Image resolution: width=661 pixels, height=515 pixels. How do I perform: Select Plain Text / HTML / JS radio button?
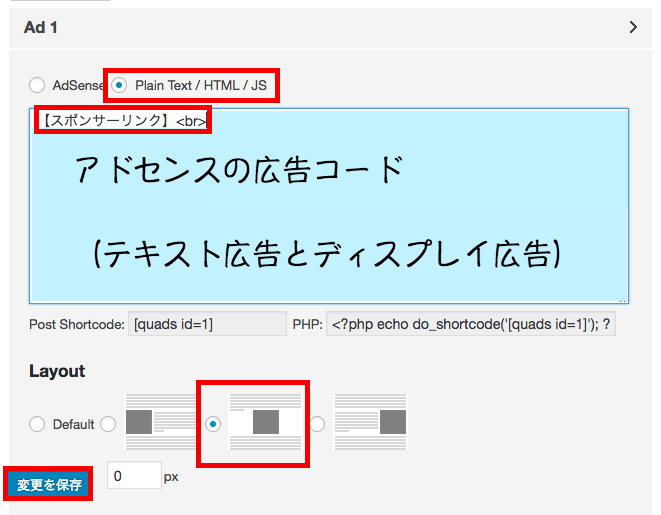pyautogui.click(x=119, y=85)
